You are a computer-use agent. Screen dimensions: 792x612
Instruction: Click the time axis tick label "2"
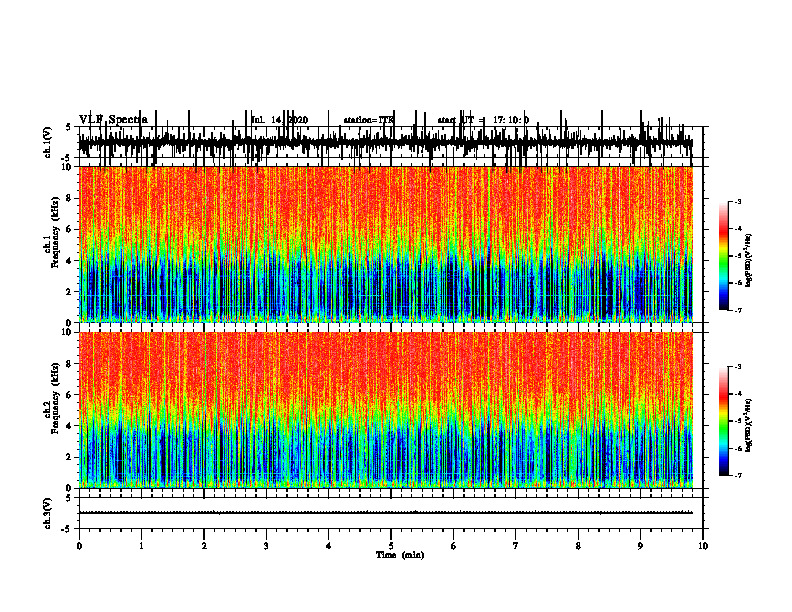[204, 546]
